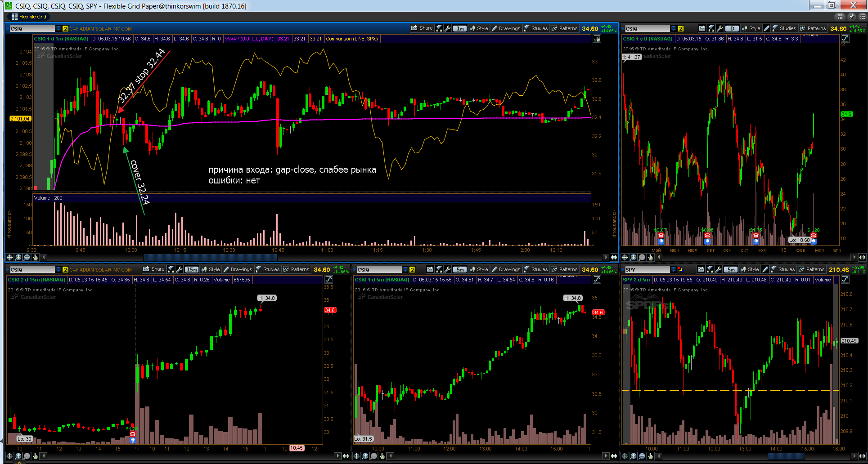The height and width of the screenshot is (464, 868).
Task: Click the SPY chart horizontal scrollbar thumb
Action: (786, 456)
